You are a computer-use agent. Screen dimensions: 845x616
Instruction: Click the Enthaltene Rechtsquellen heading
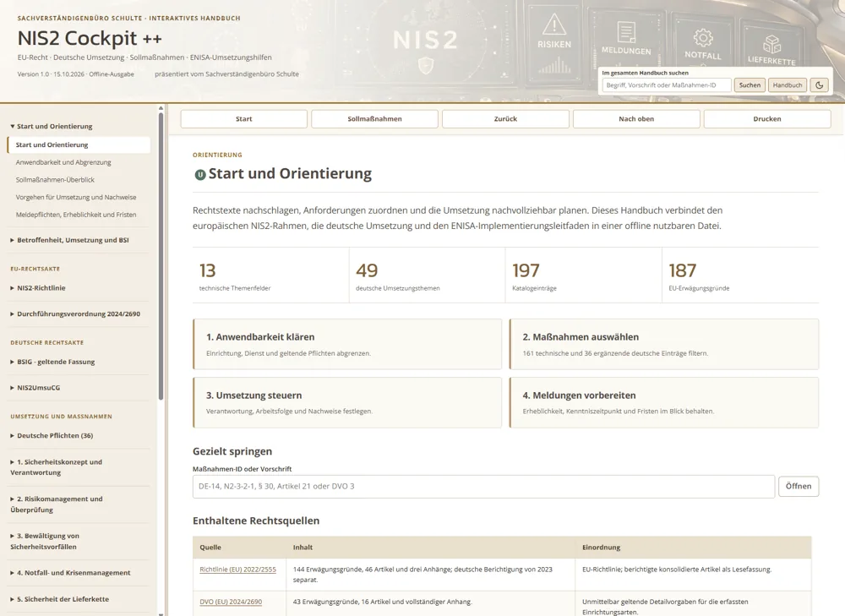[256, 521]
